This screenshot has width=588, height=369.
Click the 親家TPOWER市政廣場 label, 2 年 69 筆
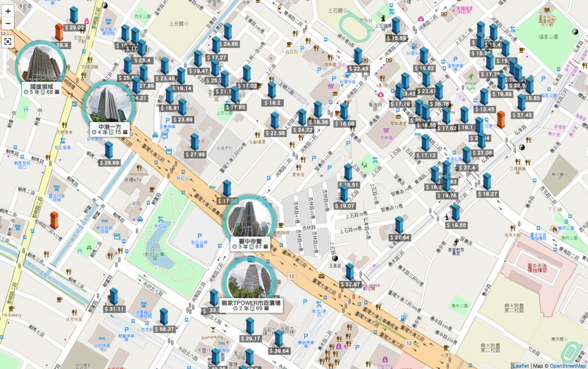[x=250, y=306]
